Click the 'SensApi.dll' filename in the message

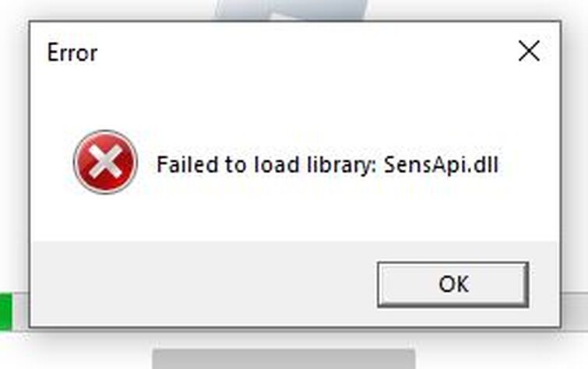point(441,164)
